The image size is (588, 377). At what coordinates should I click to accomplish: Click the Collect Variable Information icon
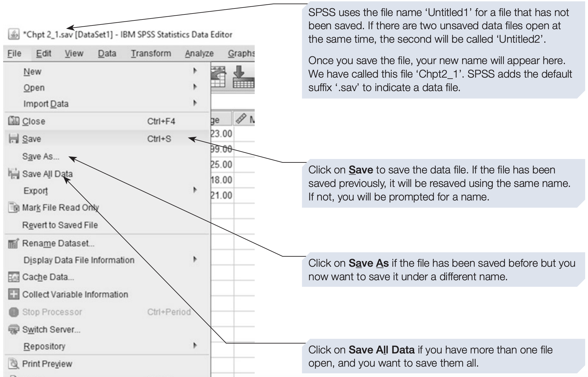[x=14, y=294]
